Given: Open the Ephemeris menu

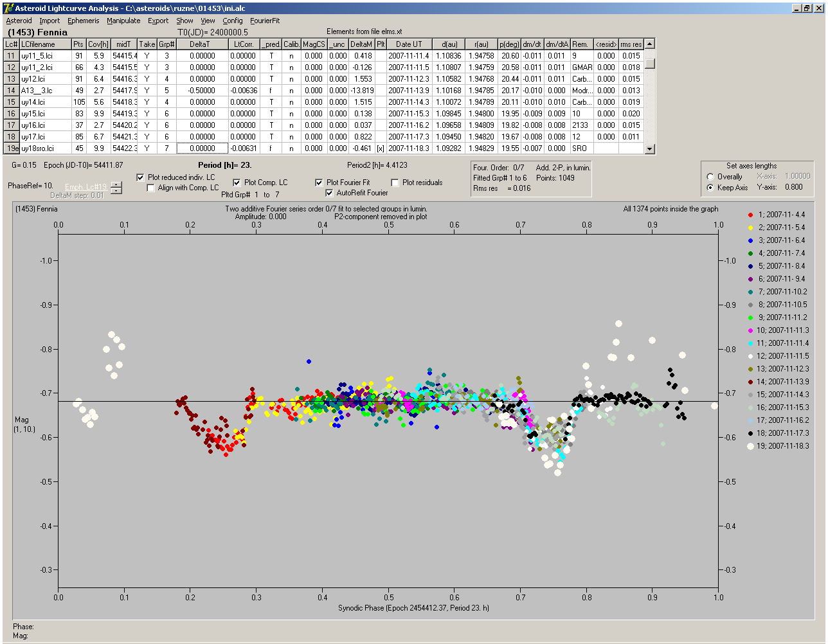Looking at the screenshot, I should point(83,21).
